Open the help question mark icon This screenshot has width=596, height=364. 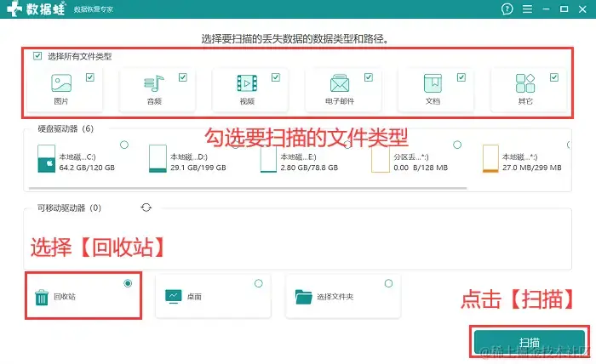(507, 9)
